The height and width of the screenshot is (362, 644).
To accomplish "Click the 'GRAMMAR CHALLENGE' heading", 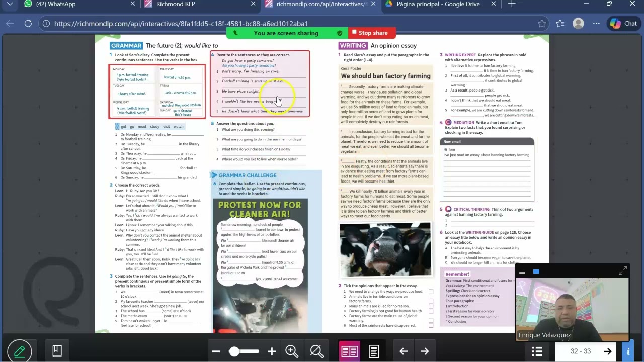I will point(247,175).
